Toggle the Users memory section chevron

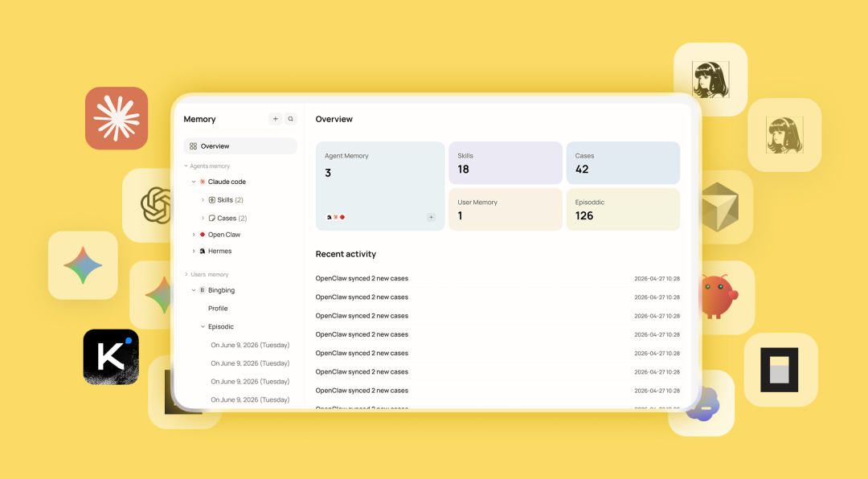coord(186,275)
